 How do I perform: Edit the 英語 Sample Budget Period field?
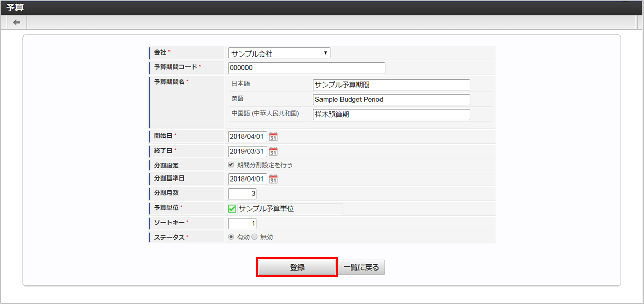(x=391, y=100)
